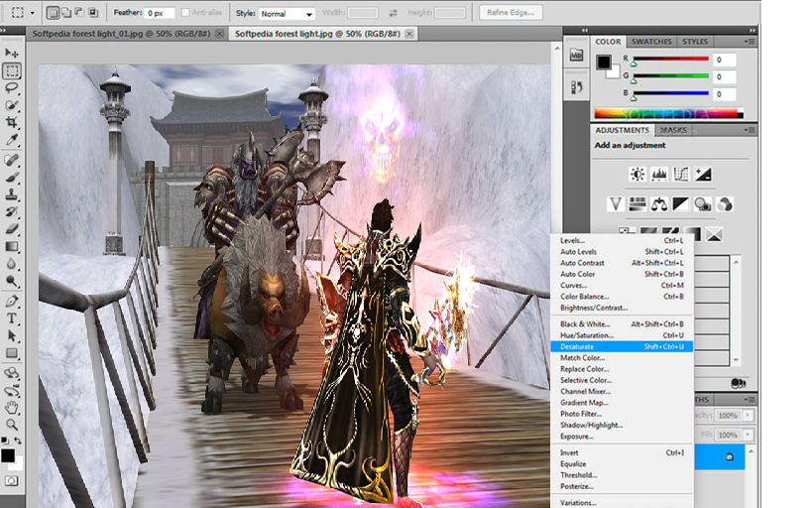Expand the toolbox double-arrow
The width and height of the screenshot is (812, 508).
[3, 31]
